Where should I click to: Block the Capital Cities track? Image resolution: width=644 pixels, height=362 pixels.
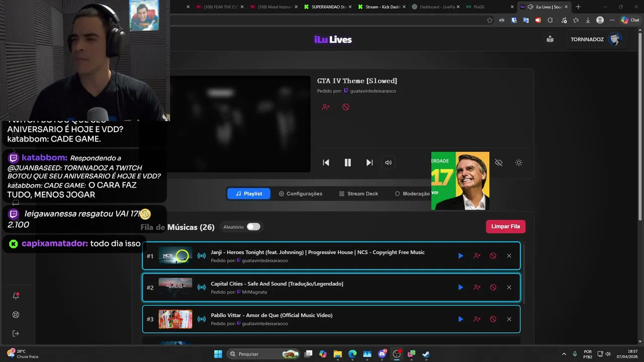[x=493, y=287]
